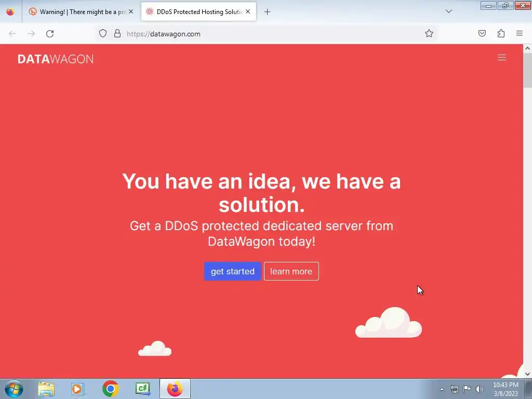Open the Save to Pocket icon

click(x=482, y=33)
